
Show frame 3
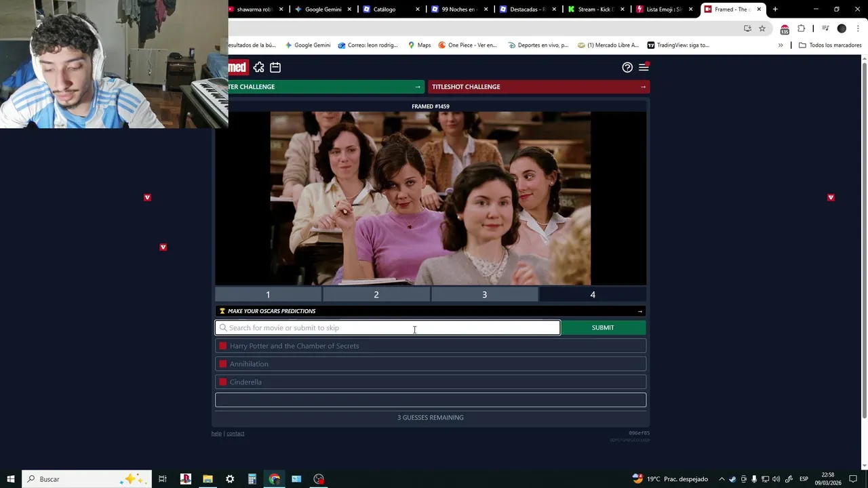[484, 295]
